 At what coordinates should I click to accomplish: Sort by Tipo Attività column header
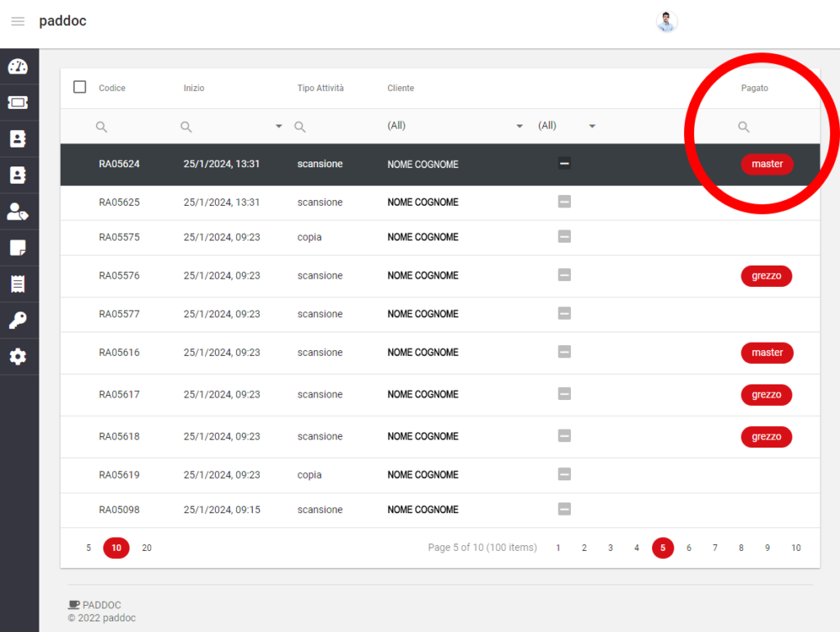click(321, 88)
